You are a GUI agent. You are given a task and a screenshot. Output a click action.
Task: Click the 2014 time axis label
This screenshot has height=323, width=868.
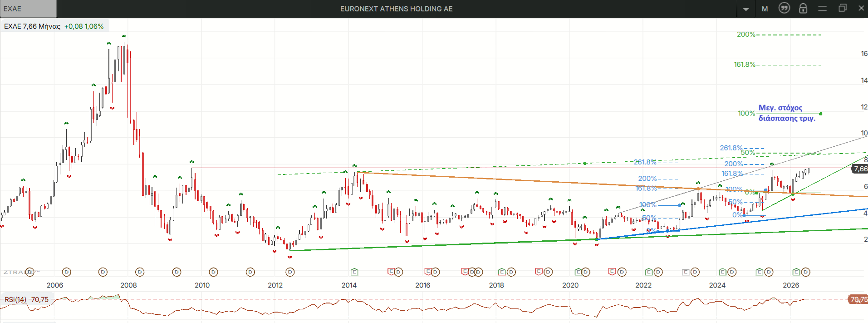pos(349,285)
